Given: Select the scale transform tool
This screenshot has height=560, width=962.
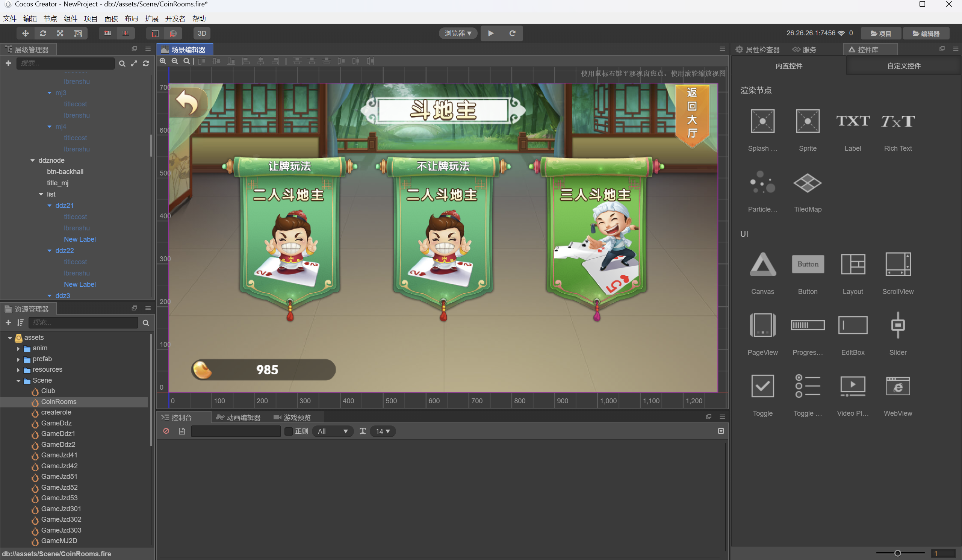Looking at the screenshot, I should tap(61, 33).
